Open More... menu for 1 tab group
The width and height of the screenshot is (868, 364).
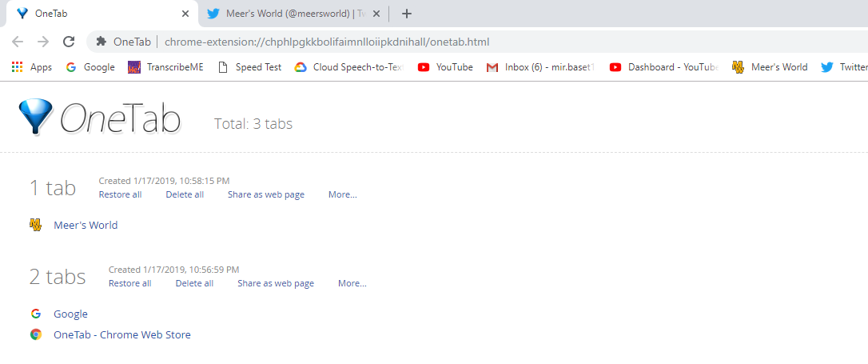click(x=343, y=194)
